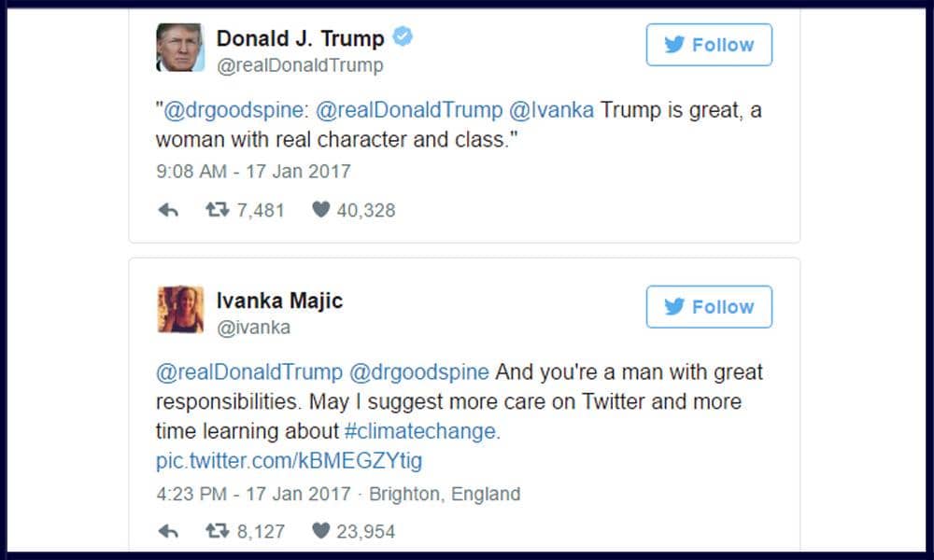This screenshot has width=934, height=560.
Task: Click the reply arrow on Trump's tweet
Action: coord(168,211)
